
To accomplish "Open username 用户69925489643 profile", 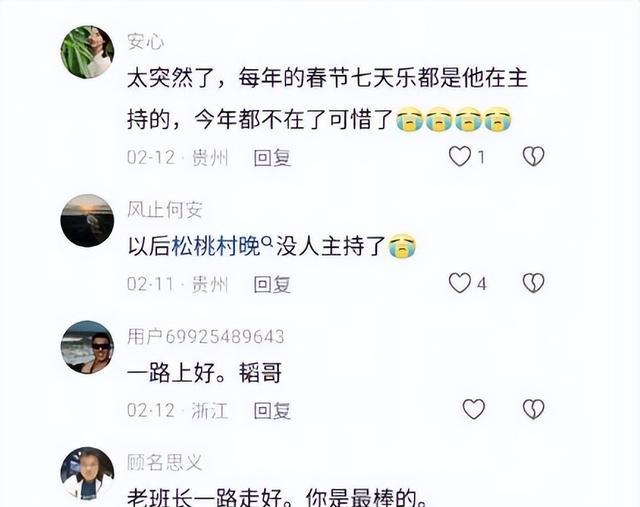I will coord(206,337).
